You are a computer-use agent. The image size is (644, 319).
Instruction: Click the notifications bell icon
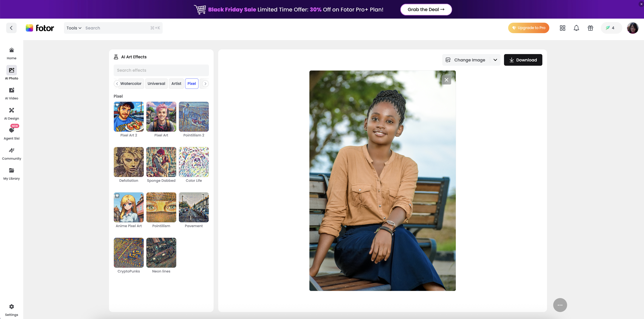[x=576, y=28]
